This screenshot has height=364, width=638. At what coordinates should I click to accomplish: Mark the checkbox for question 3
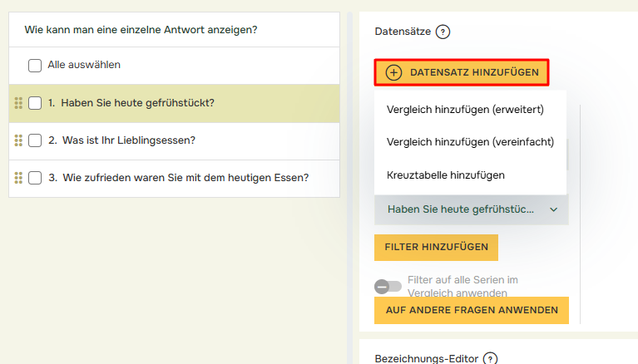tap(35, 178)
